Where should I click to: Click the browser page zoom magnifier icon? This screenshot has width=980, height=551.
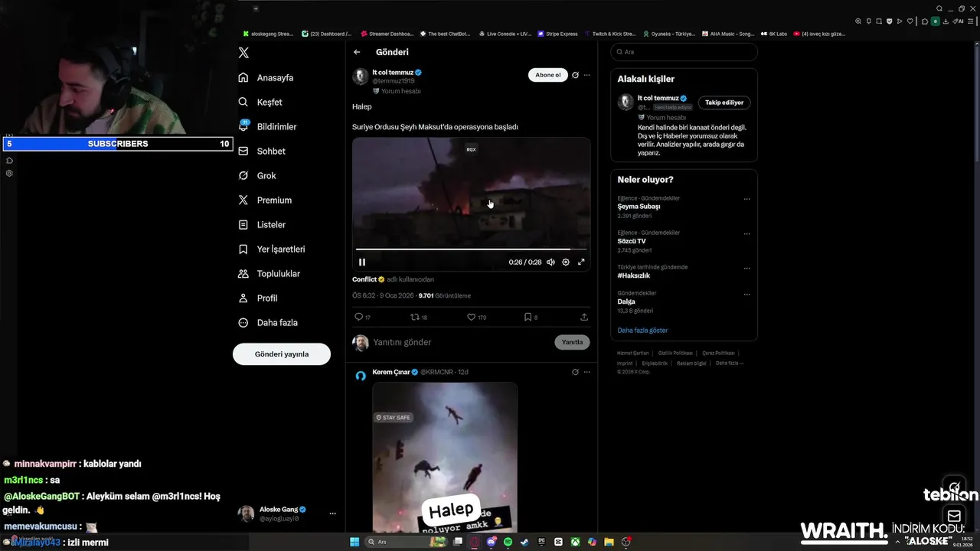point(859,21)
